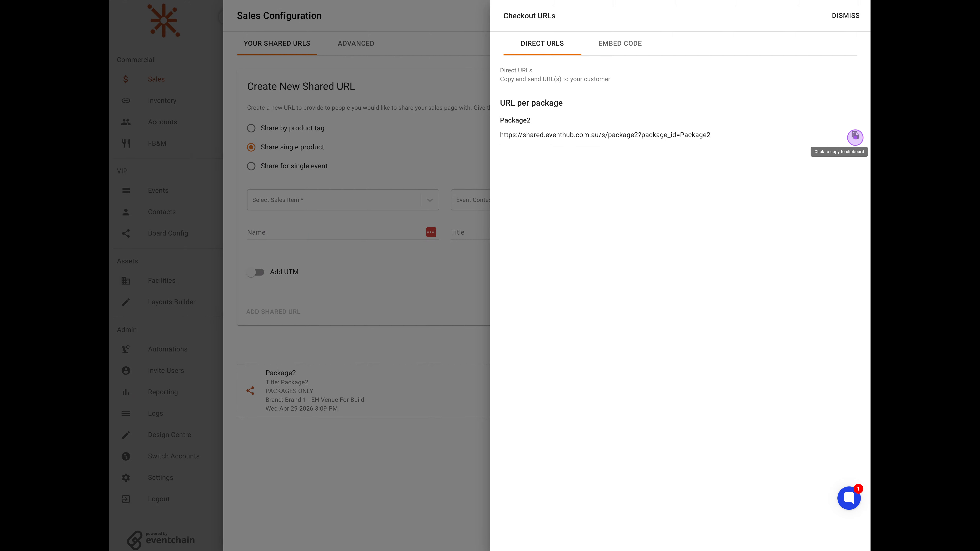Open Events under VIP
This screenshot has height=551, width=980.
click(x=158, y=191)
